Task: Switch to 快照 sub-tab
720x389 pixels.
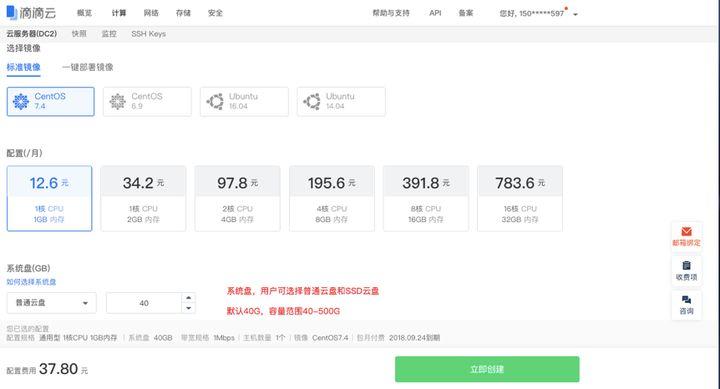Action: (x=79, y=34)
